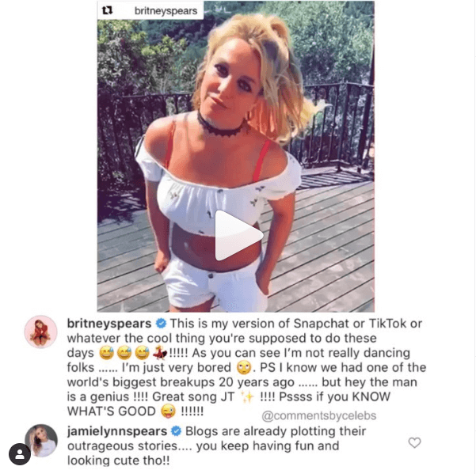
Task: Click the first sweat-smile emoji
Action: click(107, 353)
